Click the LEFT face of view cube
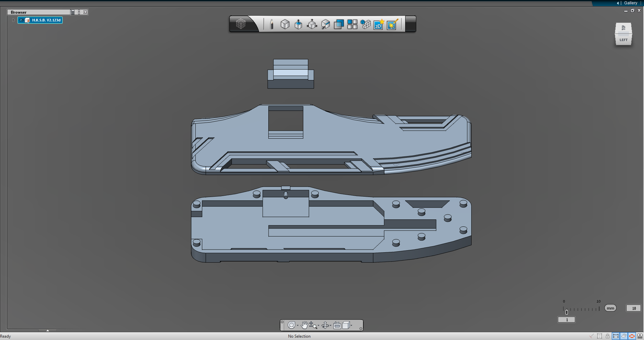 [624, 39]
